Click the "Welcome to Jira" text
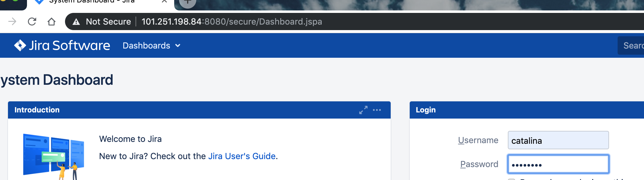The image size is (644, 180). tap(130, 139)
